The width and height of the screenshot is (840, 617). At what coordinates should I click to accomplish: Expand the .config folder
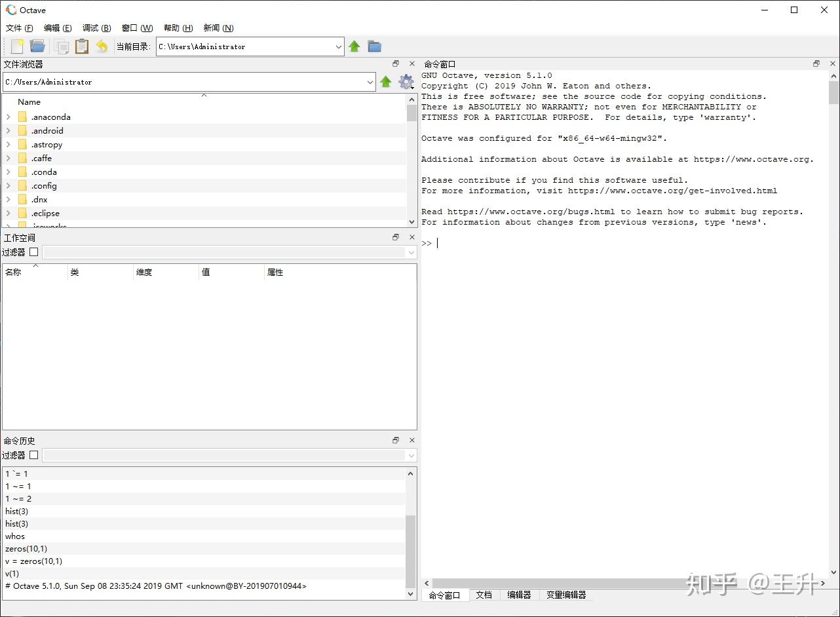[8, 185]
